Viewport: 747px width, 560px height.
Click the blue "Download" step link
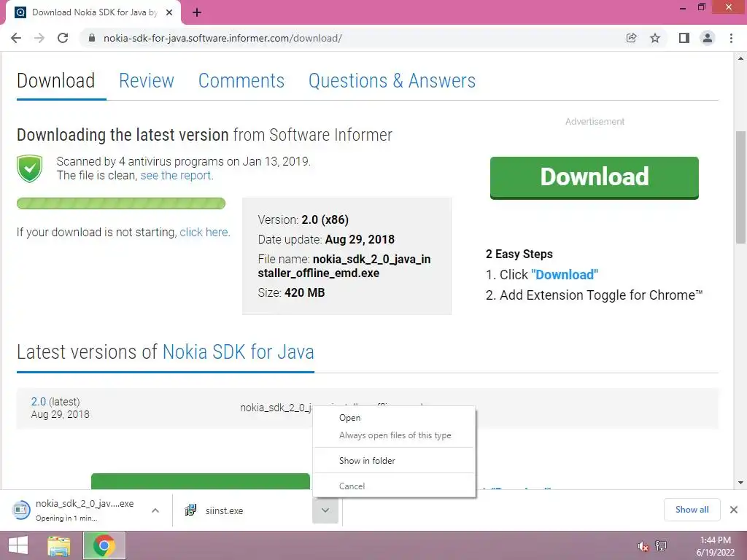pyautogui.click(x=565, y=275)
